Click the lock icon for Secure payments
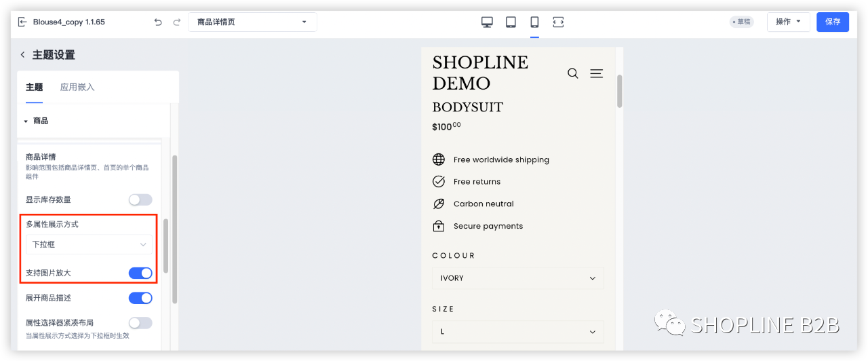 [x=439, y=226]
